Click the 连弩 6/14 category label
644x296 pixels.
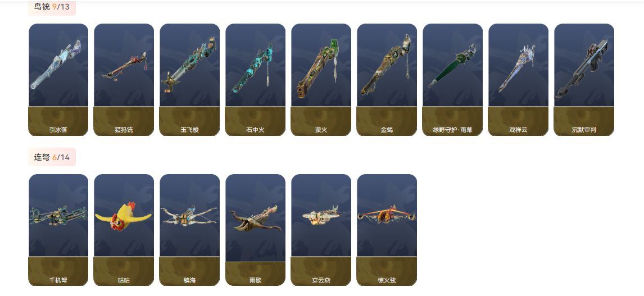pyautogui.click(x=52, y=157)
